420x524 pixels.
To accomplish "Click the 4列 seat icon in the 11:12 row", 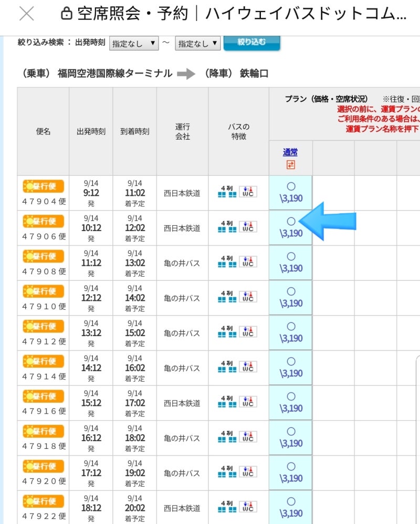I will click(x=227, y=261).
